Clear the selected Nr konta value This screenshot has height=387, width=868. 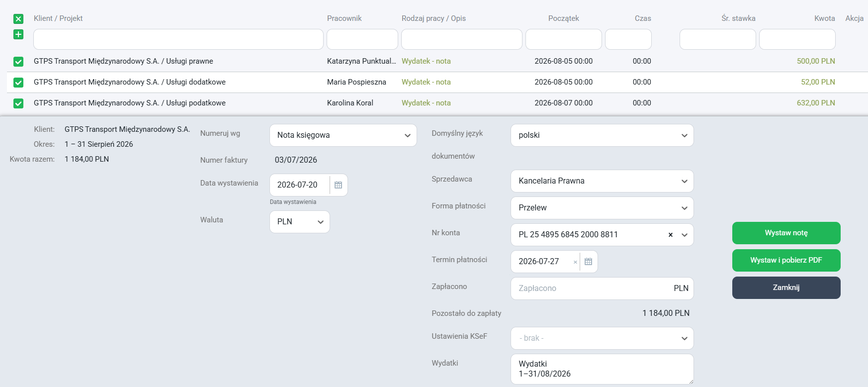(x=671, y=235)
